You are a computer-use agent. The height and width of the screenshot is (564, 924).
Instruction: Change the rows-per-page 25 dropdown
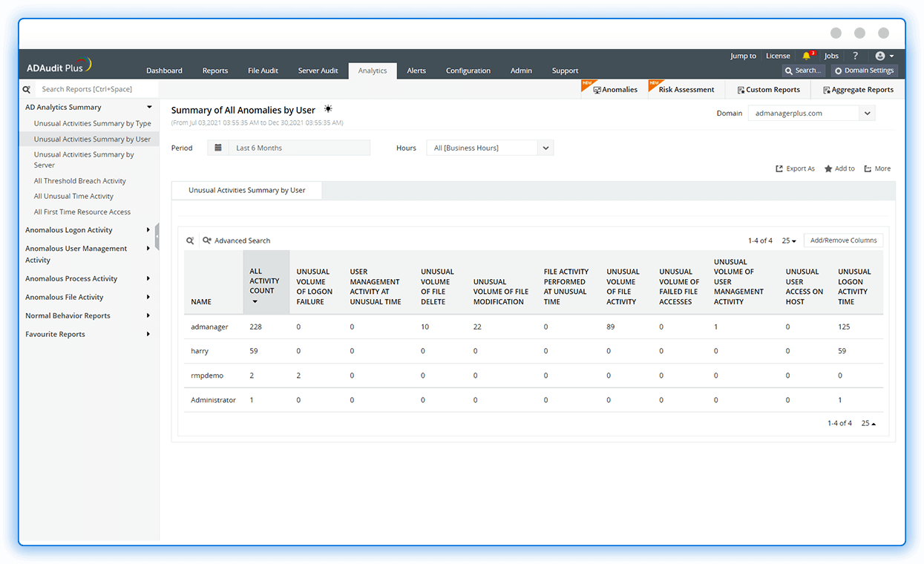pyautogui.click(x=789, y=240)
